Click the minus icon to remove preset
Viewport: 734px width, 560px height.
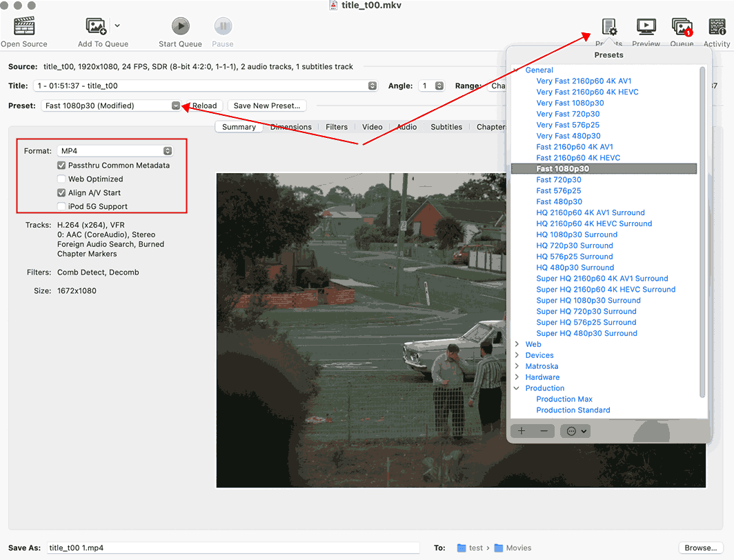point(544,431)
